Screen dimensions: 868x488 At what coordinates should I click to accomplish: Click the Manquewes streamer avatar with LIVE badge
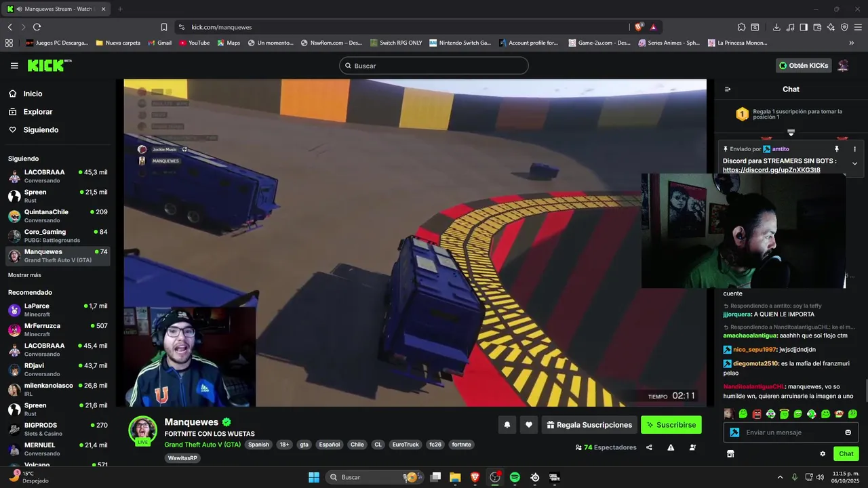click(143, 431)
